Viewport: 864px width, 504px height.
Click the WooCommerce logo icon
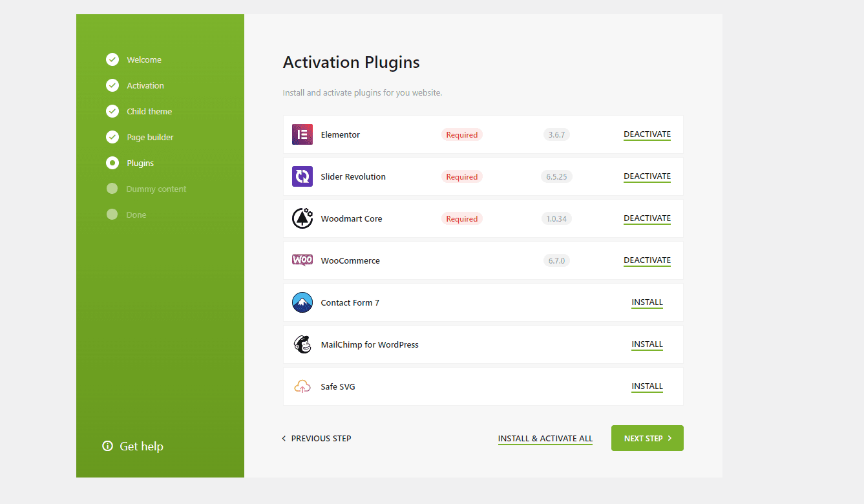(302, 260)
